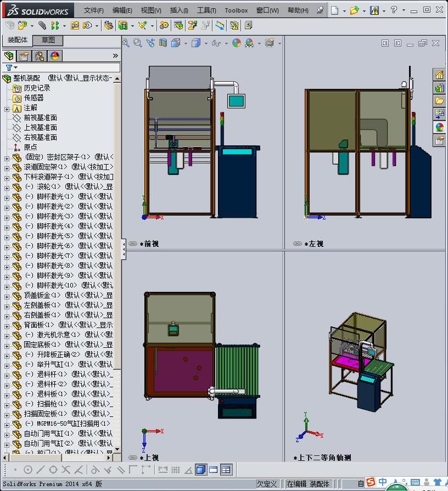
Task: Switch to the ConfigurationManager tab icon
Action: (x=40, y=56)
